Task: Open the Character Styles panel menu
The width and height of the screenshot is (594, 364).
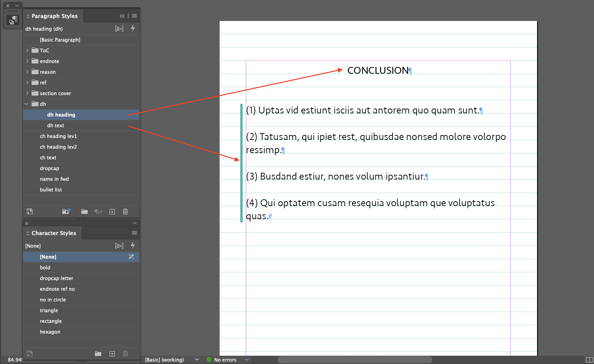Action: click(134, 233)
